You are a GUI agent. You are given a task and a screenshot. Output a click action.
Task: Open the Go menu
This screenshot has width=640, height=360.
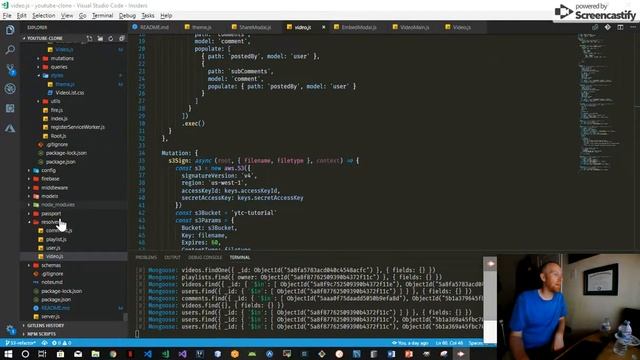[82, 16]
